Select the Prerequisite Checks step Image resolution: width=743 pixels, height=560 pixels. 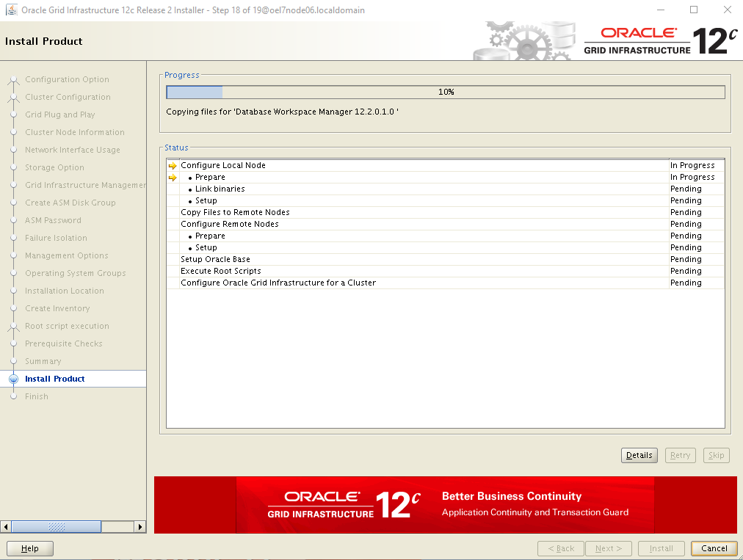[64, 343]
